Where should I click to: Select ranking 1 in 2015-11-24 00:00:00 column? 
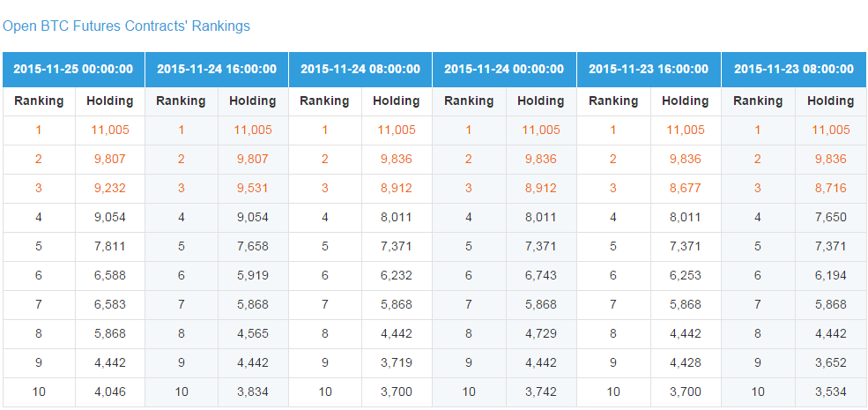pos(469,130)
